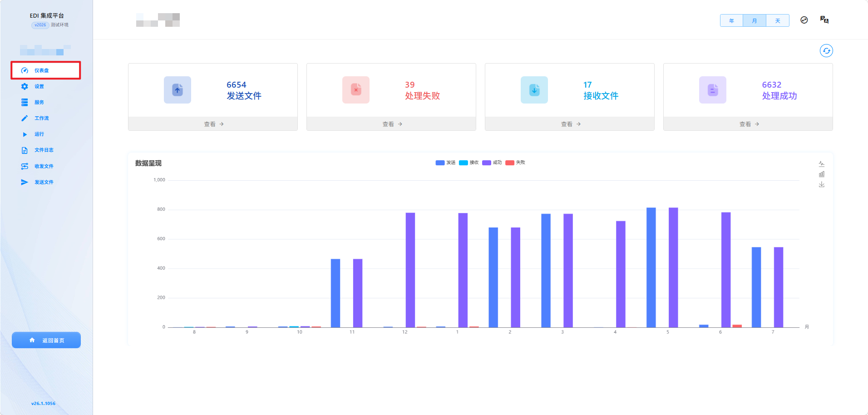
Task: Click the EDI 集成平台 title
Action: (47, 15)
